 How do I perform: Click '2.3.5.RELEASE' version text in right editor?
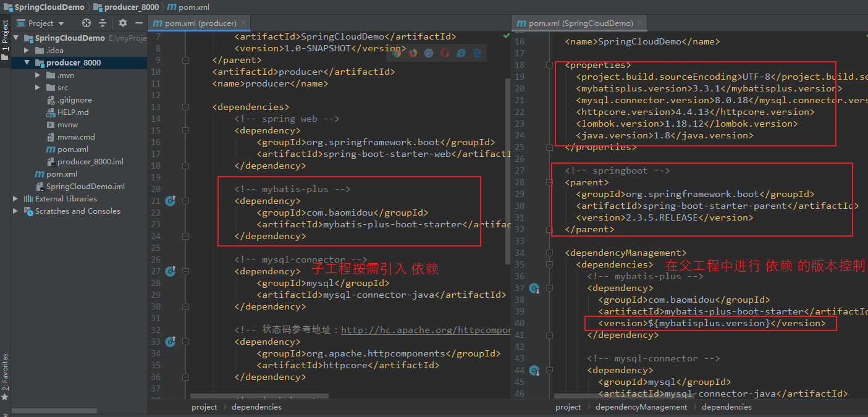tap(662, 217)
